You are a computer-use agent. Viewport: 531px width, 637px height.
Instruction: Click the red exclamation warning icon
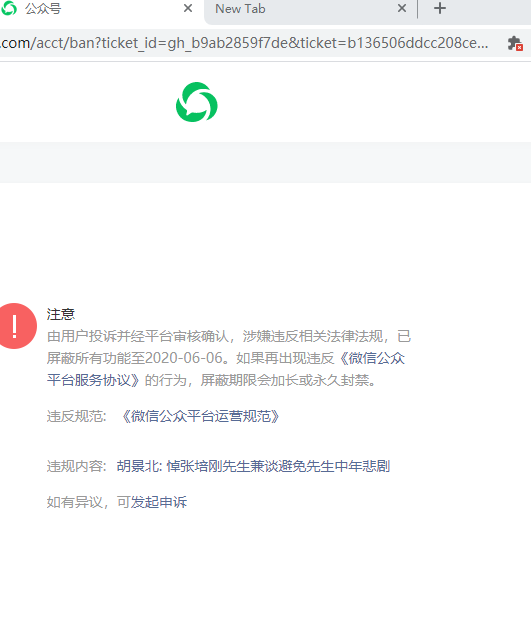(x=16, y=326)
